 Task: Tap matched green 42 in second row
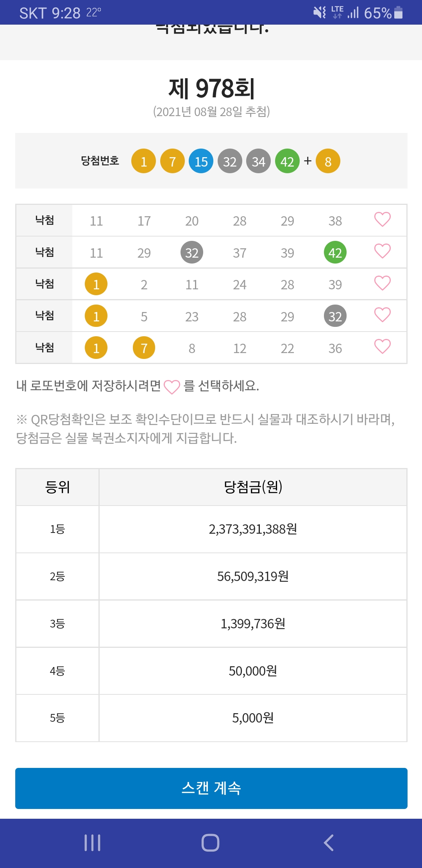[x=335, y=253]
